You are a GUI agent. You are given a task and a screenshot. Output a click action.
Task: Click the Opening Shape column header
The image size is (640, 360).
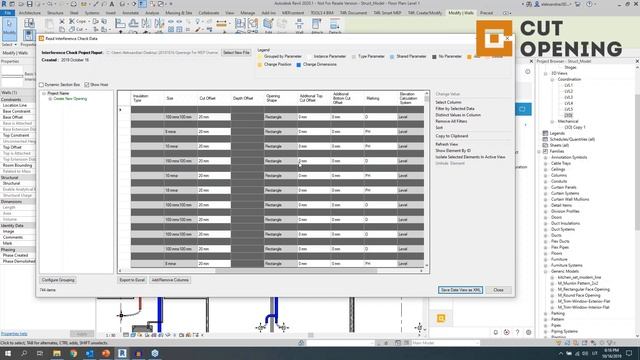280,98
